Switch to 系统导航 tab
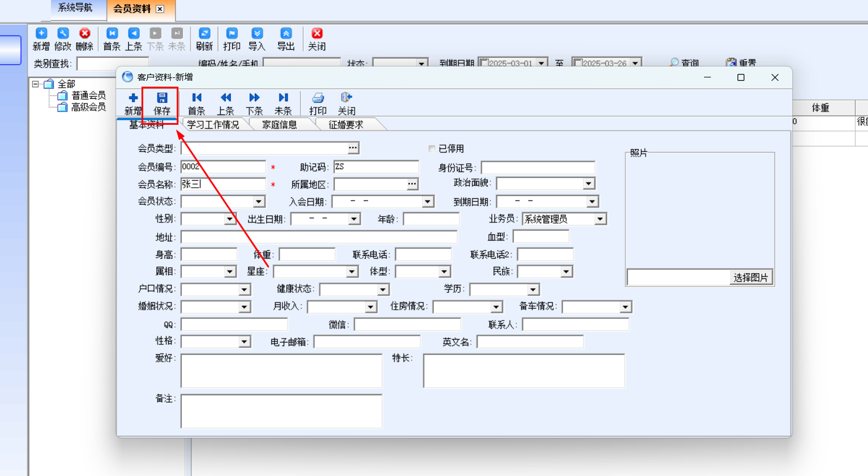The image size is (868, 476). (75, 8)
